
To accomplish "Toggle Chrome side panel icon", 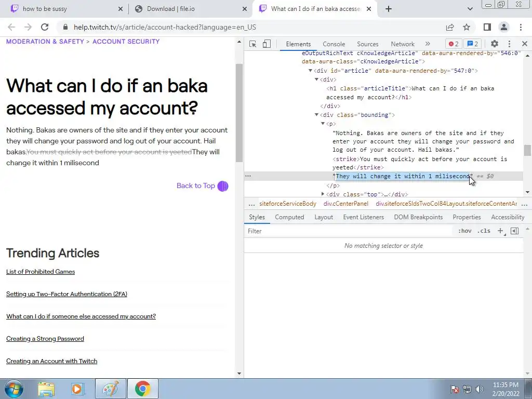I will pyautogui.click(x=487, y=27).
